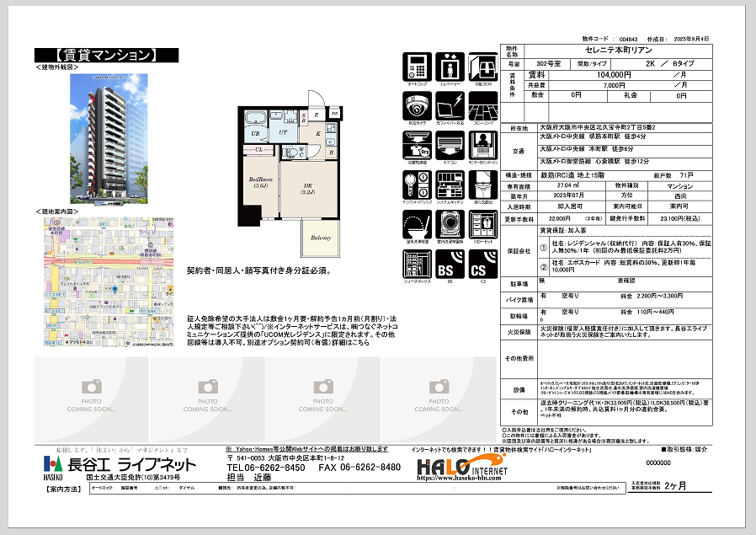Click the Haseko Livenet (長谷工ライブネット) logo
Image resolution: width=756 pixels, height=535 pixels.
coord(120,465)
